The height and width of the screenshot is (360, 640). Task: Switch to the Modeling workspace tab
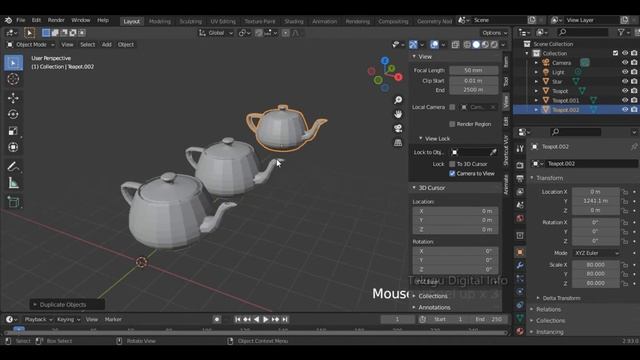coord(160,21)
